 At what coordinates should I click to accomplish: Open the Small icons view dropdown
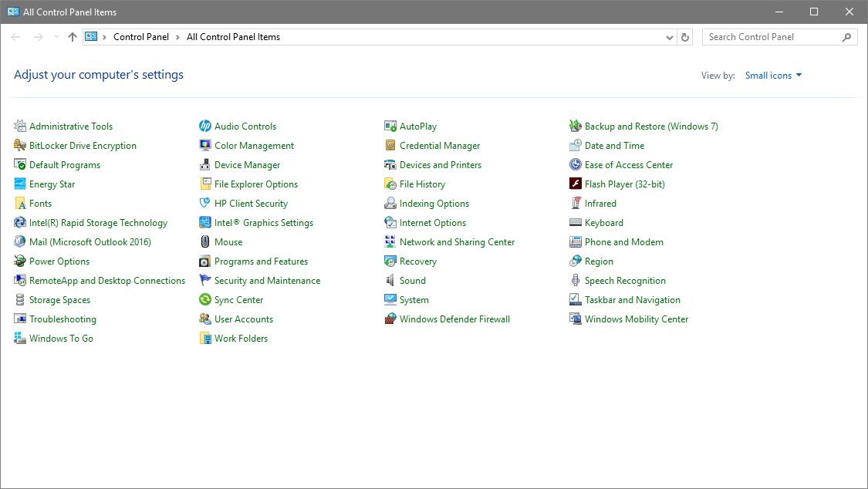[x=773, y=76]
